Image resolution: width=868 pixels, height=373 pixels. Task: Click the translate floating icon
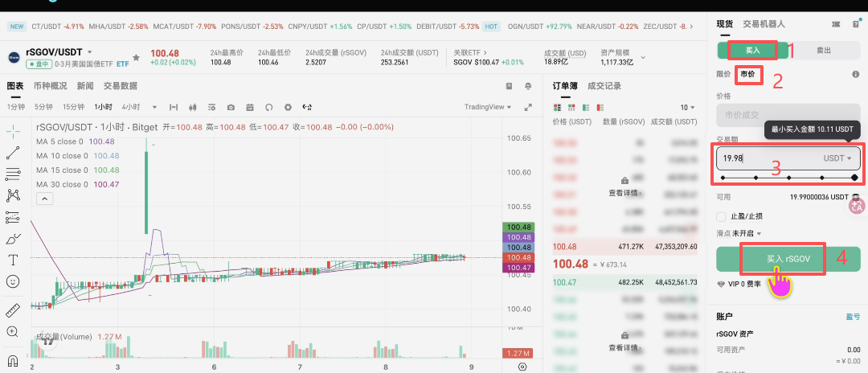click(857, 205)
